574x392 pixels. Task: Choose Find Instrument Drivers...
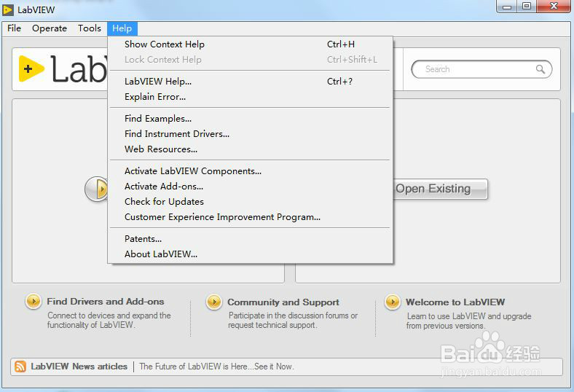[x=251, y=134]
